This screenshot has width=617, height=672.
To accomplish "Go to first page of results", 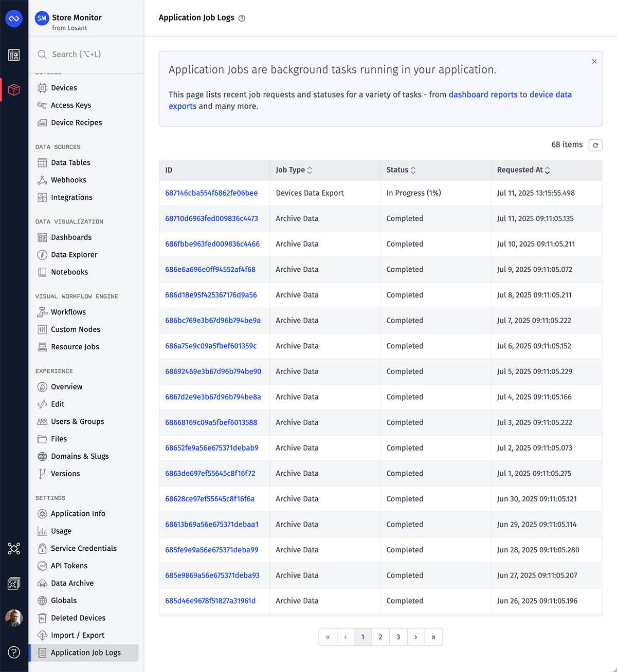I will click(x=328, y=637).
